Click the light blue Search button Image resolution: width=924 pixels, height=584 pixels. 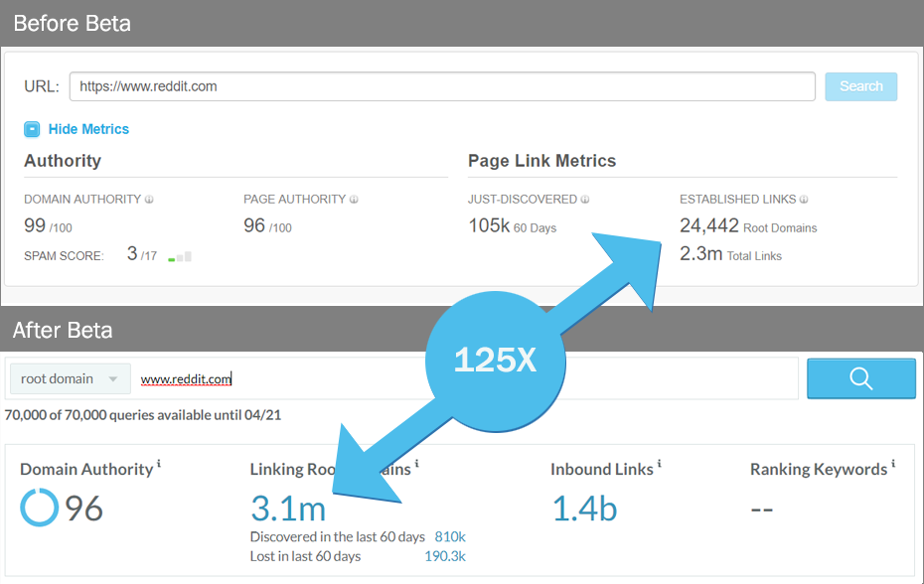coord(861,86)
